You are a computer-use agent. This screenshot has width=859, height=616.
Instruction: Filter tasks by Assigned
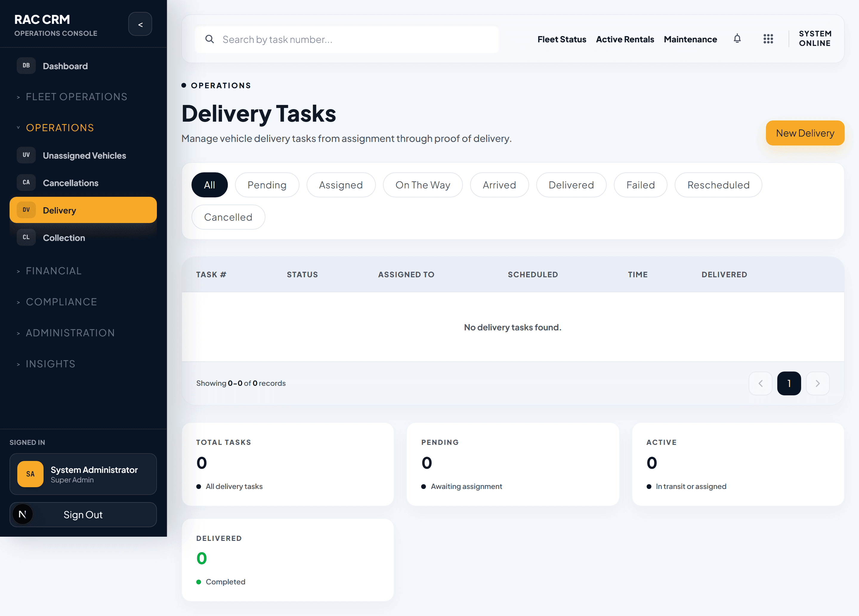coord(341,185)
